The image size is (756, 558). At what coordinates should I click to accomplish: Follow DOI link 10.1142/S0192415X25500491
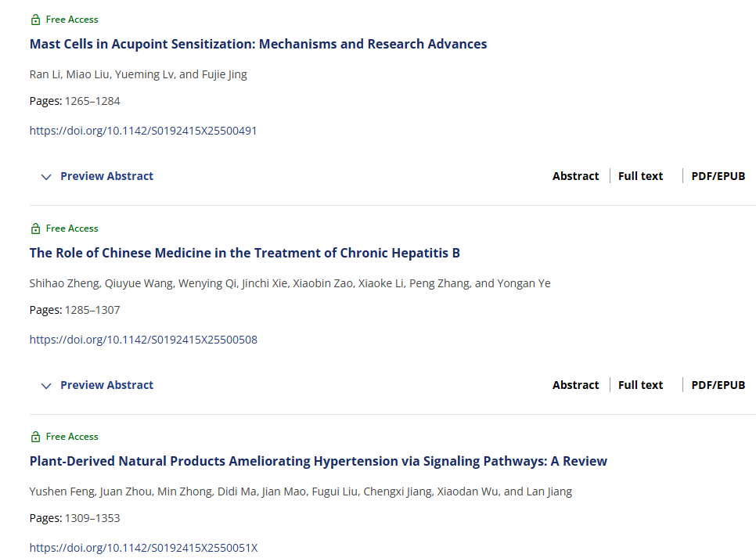tap(143, 131)
